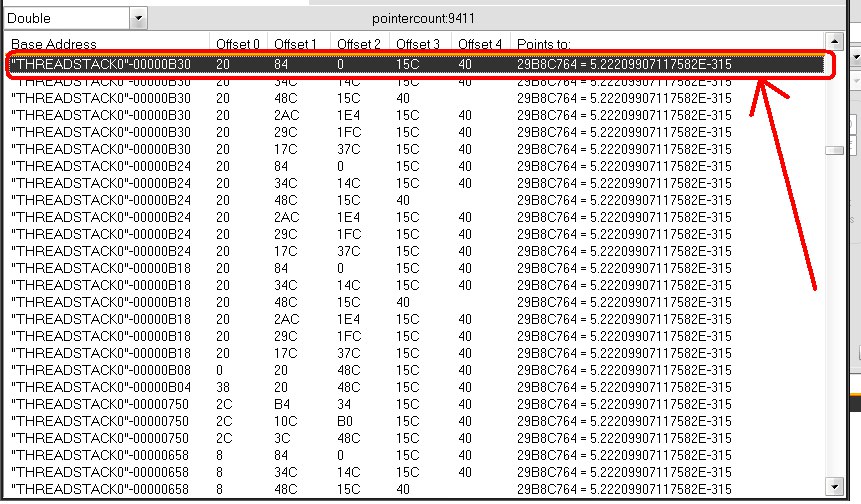Select the Offset 3 column header
Viewport: 861px width, 504px height.
coord(418,44)
